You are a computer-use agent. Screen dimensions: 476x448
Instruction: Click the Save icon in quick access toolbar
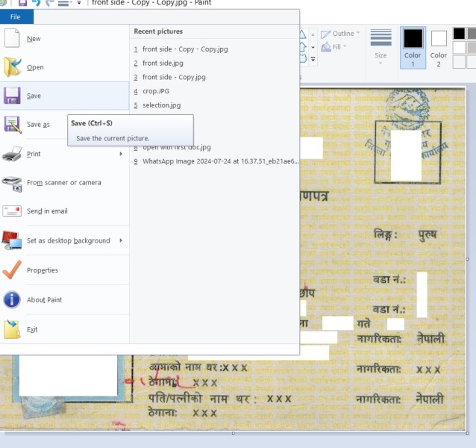click(22, 3)
